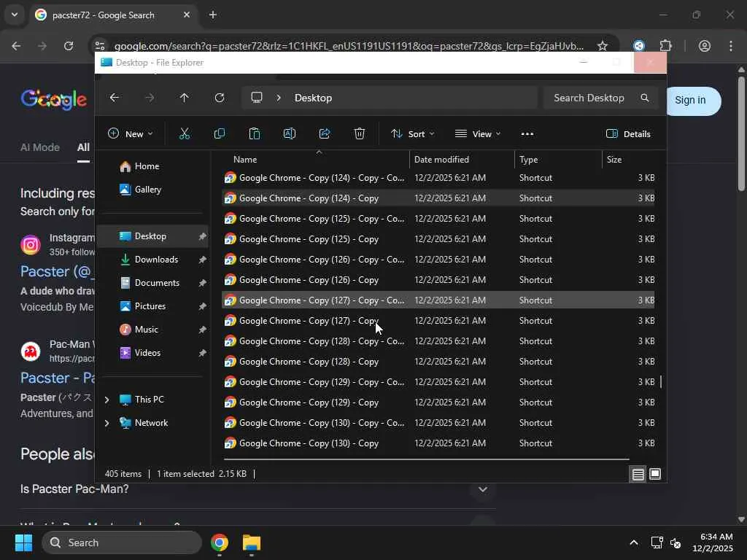Click Desktop in the address breadcrumb
The height and width of the screenshot is (560, 747).
(x=313, y=98)
